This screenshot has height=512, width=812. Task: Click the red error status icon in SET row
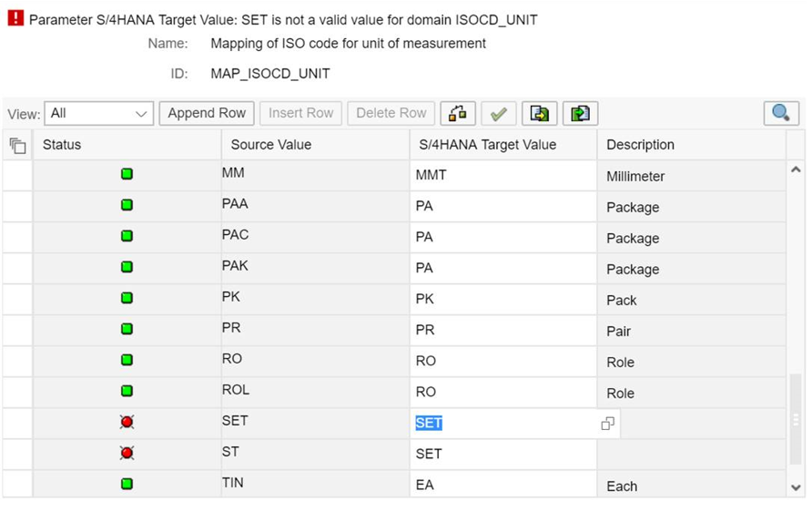tap(127, 422)
